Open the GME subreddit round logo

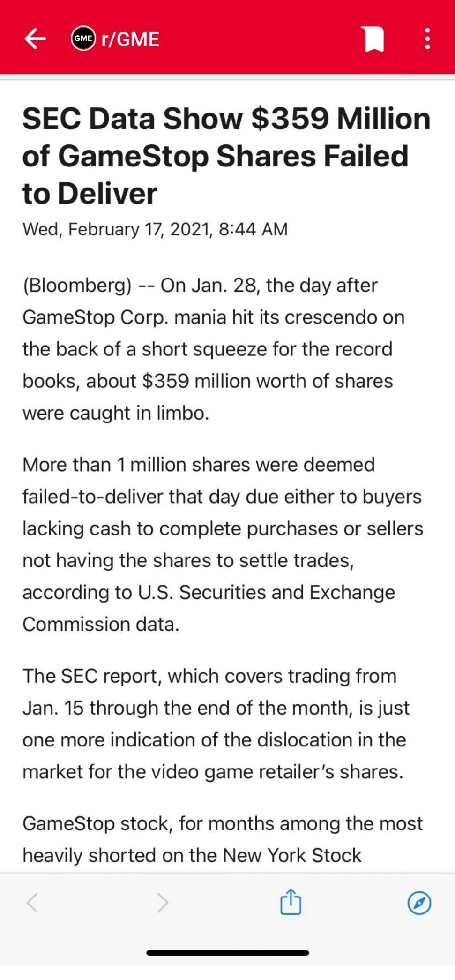83,38
